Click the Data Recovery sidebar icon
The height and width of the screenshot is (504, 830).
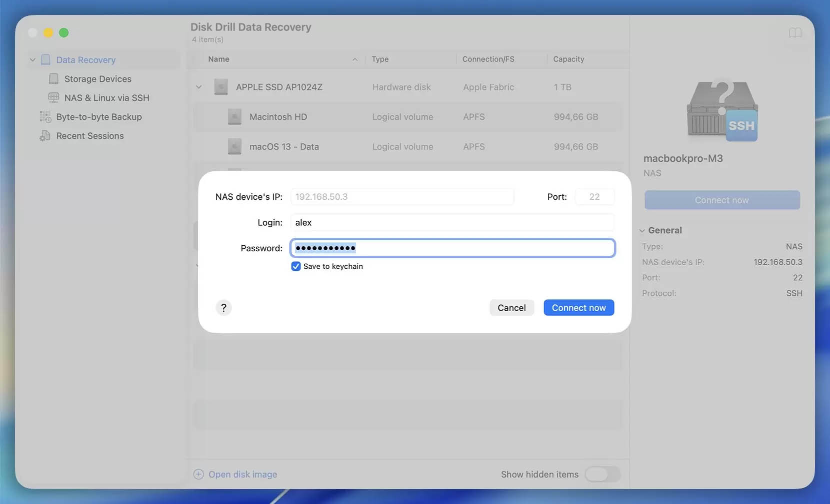point(45,60)
